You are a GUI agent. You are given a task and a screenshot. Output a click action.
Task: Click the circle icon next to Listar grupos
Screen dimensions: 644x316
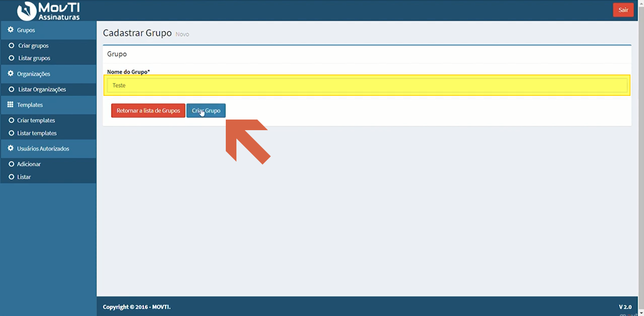click(12, 58)
